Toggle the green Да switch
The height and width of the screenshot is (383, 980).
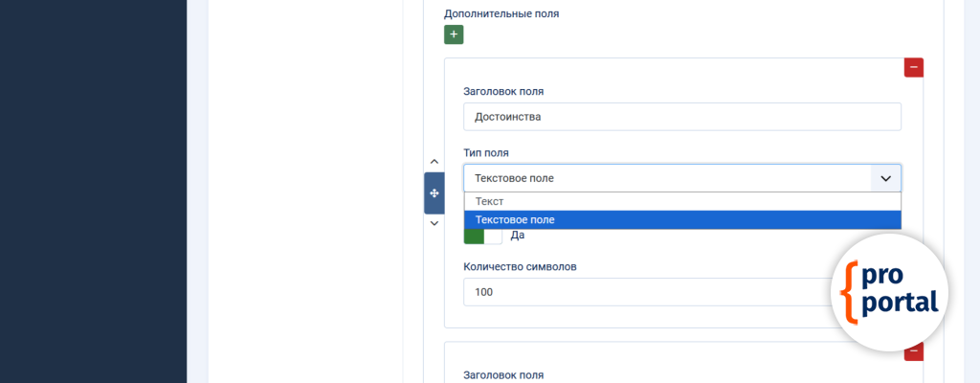click(483, 236)
